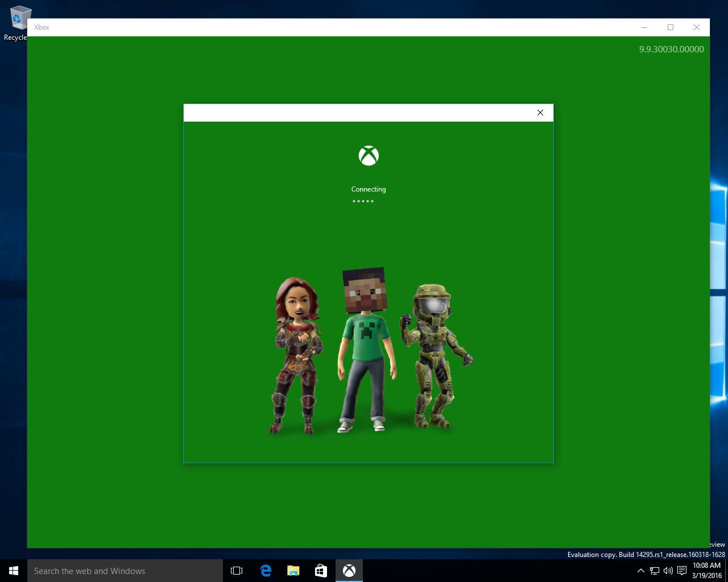Open the volume control tray icon
This screenshot has width=728, height=582.
pos(668,571)
